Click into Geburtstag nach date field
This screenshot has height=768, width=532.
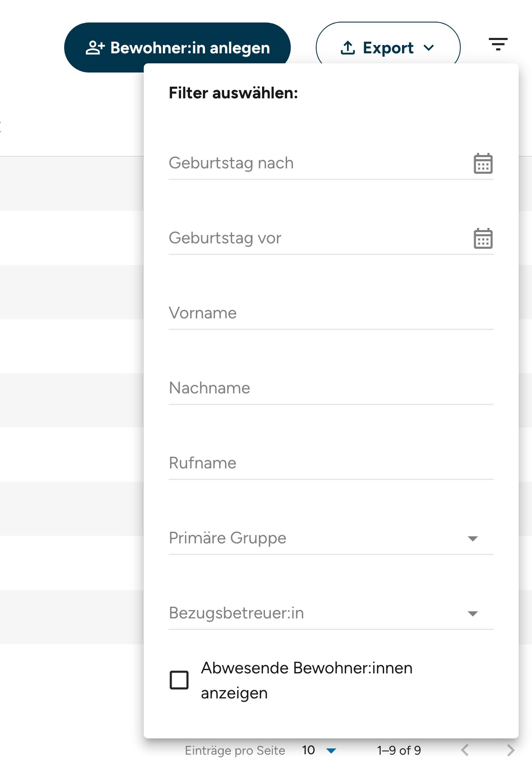[x=319, y=163]
